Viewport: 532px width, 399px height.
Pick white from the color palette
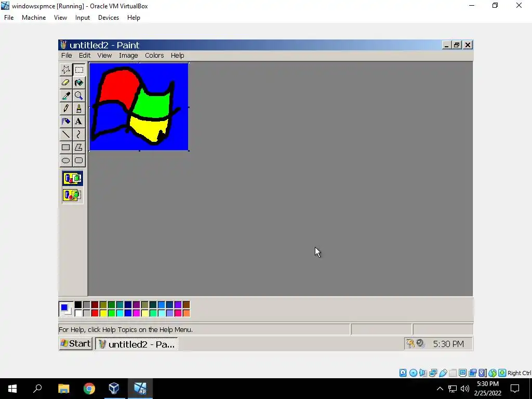(78, 313)
